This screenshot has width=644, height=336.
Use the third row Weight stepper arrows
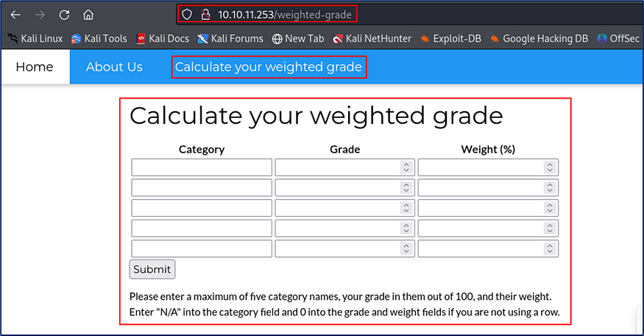550,208
